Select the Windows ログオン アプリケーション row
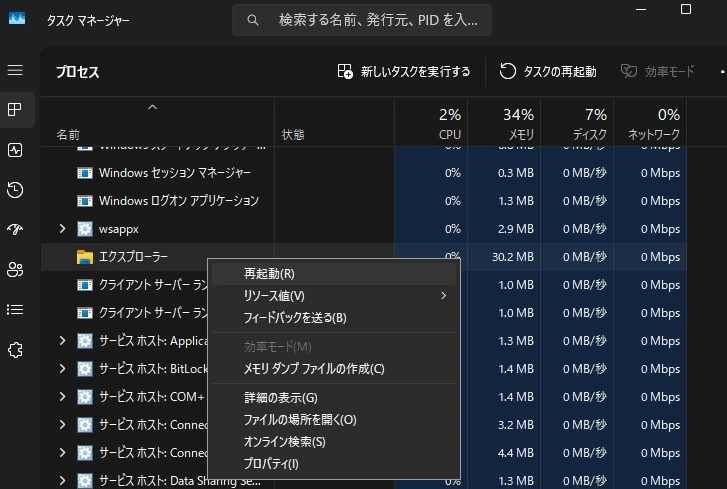The height and width of the screenshot is (489, 727). click(364, 201)
